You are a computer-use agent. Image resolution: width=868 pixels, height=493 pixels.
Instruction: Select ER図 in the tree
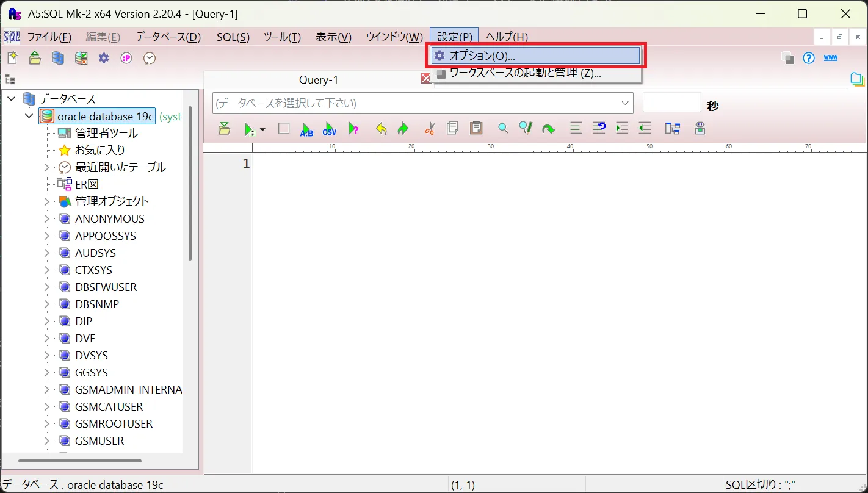87,184
